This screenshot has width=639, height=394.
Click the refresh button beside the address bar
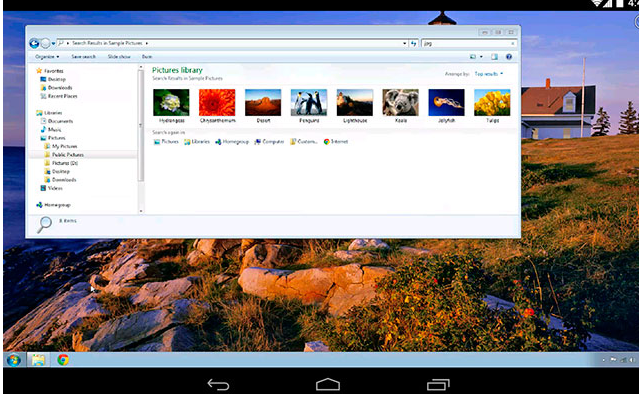414,43
